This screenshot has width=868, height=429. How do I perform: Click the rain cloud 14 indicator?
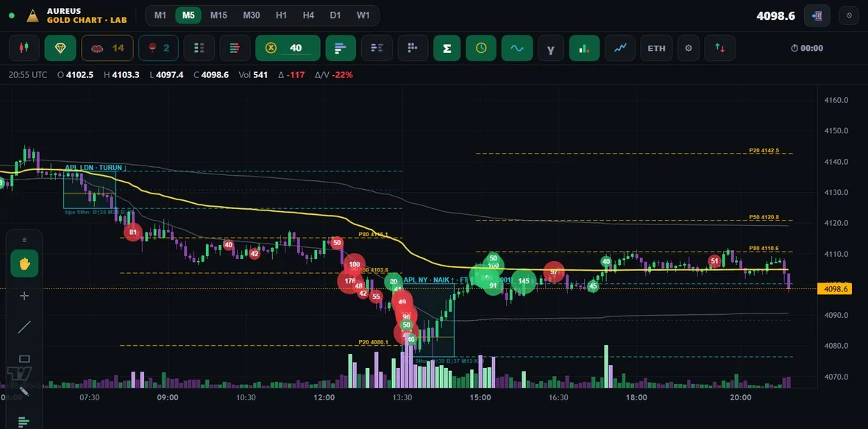[x=107, y=48]
